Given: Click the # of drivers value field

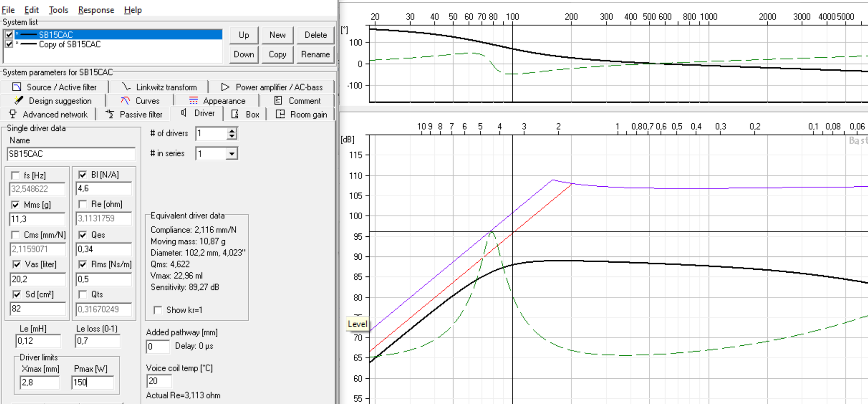Looking at the screenshot, I should tap(211, 134).
